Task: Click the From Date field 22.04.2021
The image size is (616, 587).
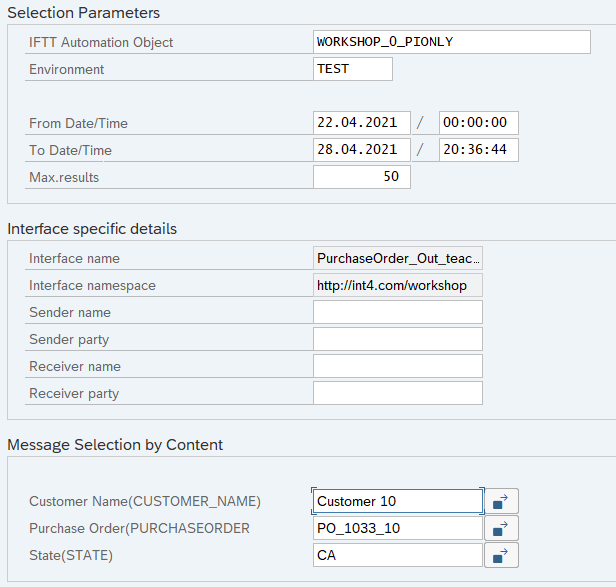Action: [x=361, y=123]
